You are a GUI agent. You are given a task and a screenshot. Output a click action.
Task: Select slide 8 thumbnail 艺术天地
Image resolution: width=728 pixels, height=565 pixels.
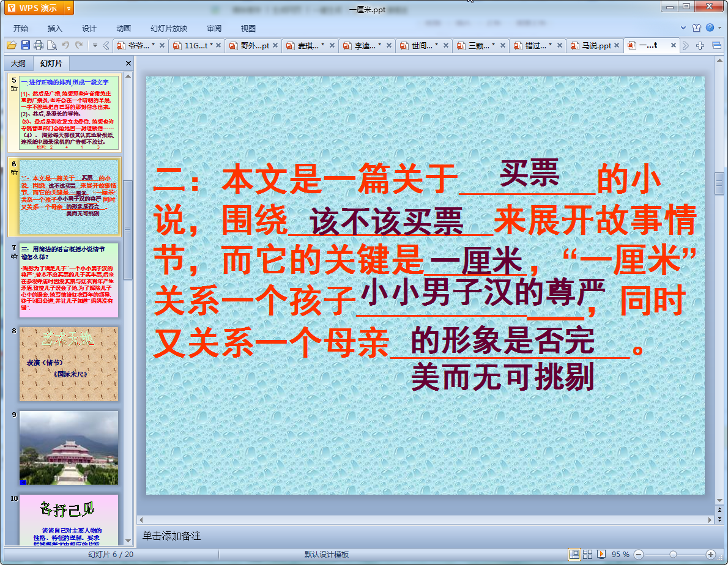69,364
